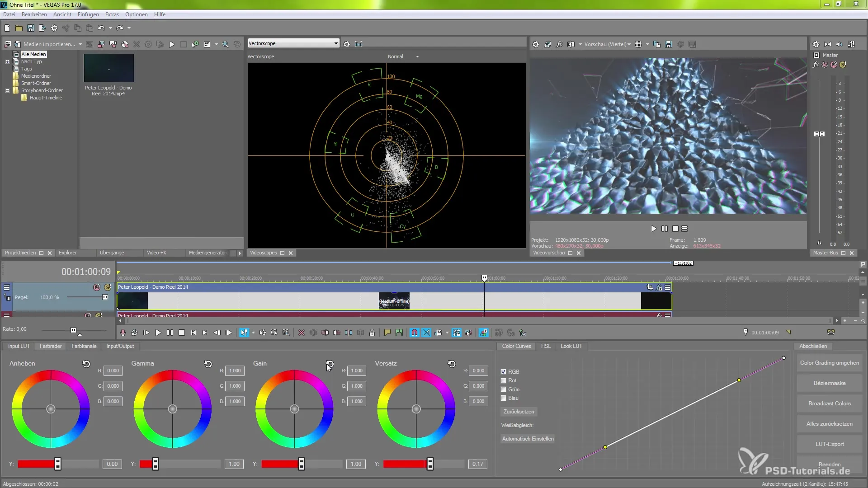This screenshot has height=488, width=868.
Task: Open a project via the folder icon
Action: click(x=19, y=28)
